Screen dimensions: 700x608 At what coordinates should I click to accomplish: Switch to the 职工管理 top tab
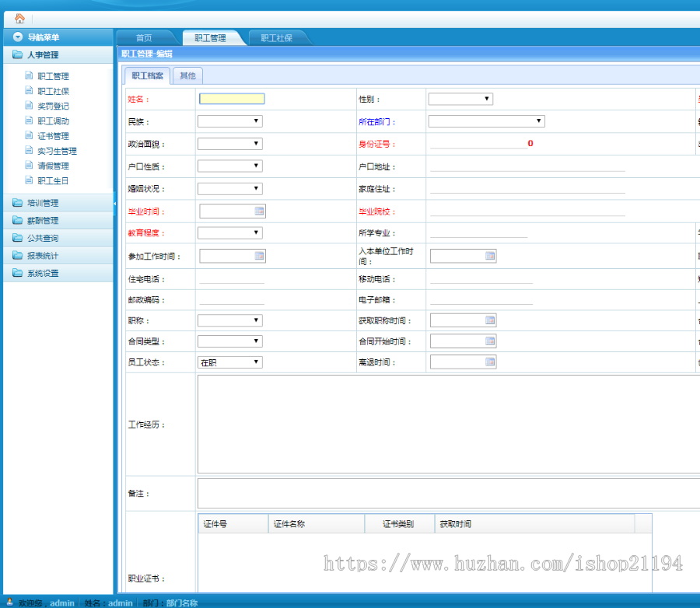point(210,38)
